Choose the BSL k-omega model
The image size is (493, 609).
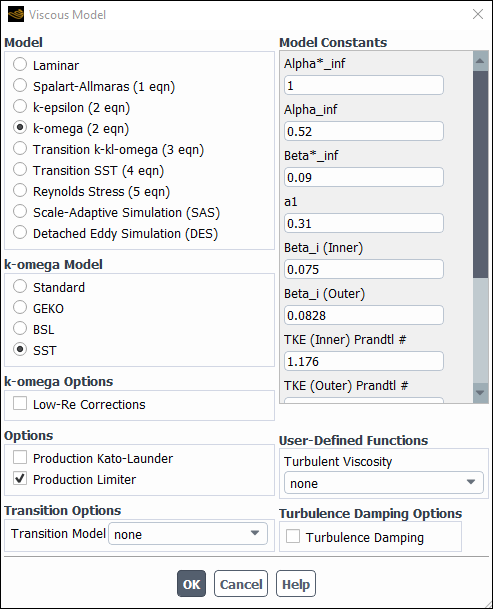point(20,328)
